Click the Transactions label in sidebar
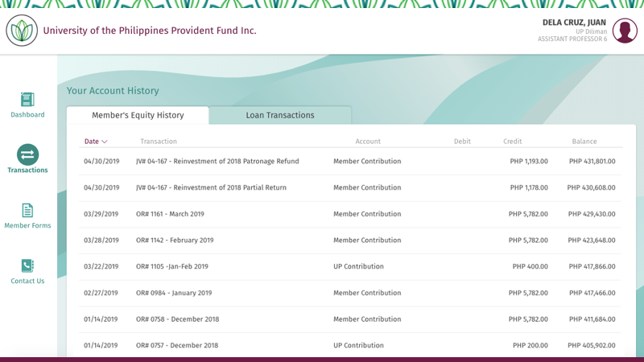The width and height of the screenshot is (644, 362). 27,170
